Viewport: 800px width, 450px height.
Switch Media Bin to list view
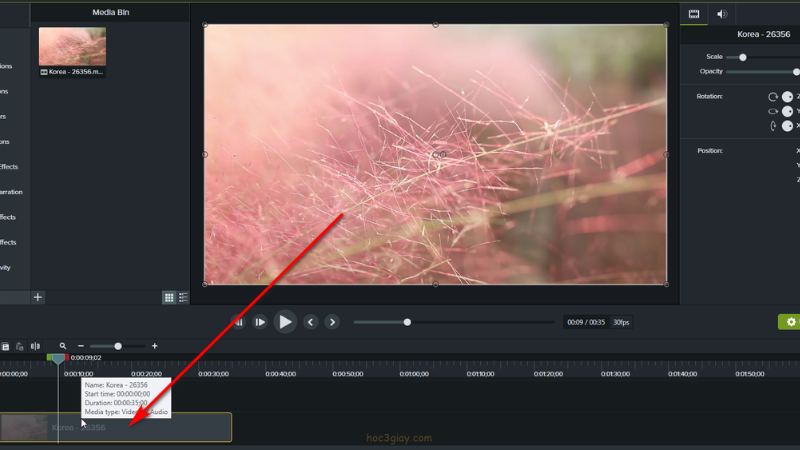[x=183, y=297]
